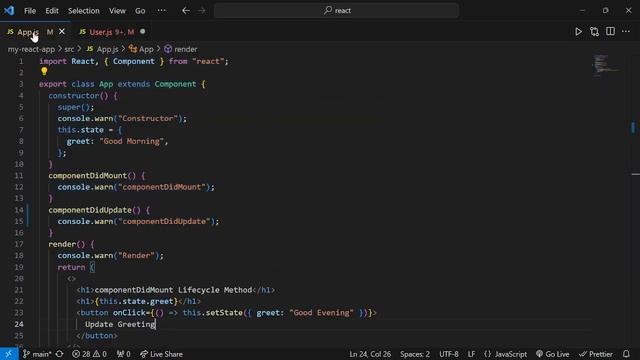Open main branch selector in status bar

pyautogui.click(x=37, y=354)
